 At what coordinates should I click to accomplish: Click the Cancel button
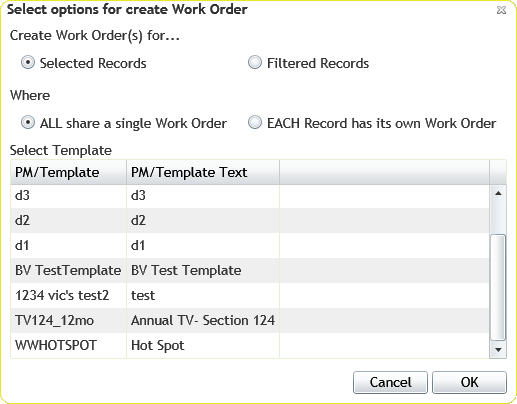pyautogui.click(x=390, y=382)
